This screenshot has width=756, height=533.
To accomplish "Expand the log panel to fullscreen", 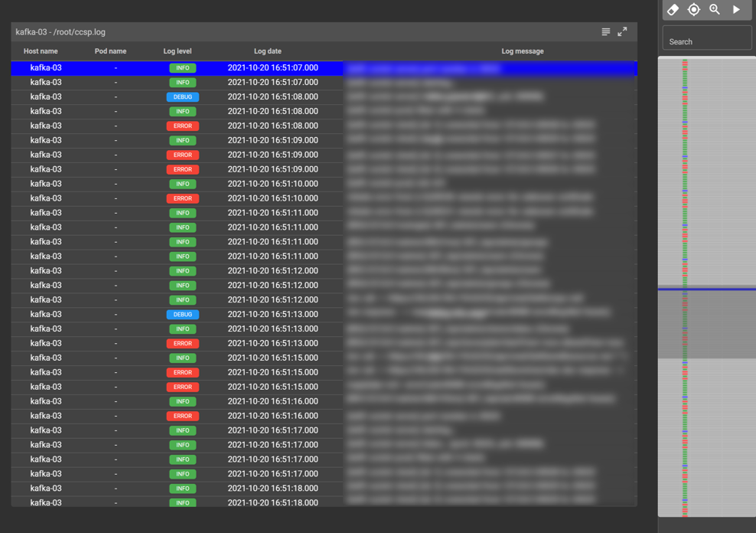I will (622, 32).
